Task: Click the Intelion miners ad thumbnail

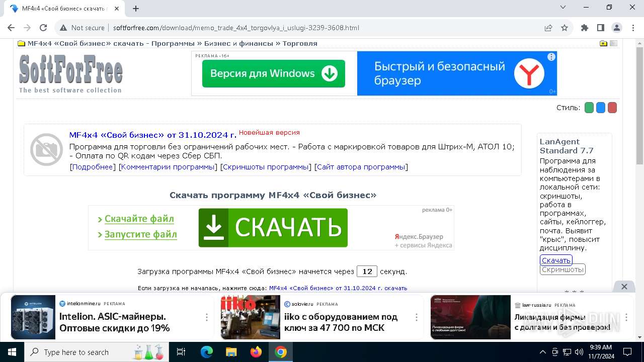Action: (x=33, y=317)
